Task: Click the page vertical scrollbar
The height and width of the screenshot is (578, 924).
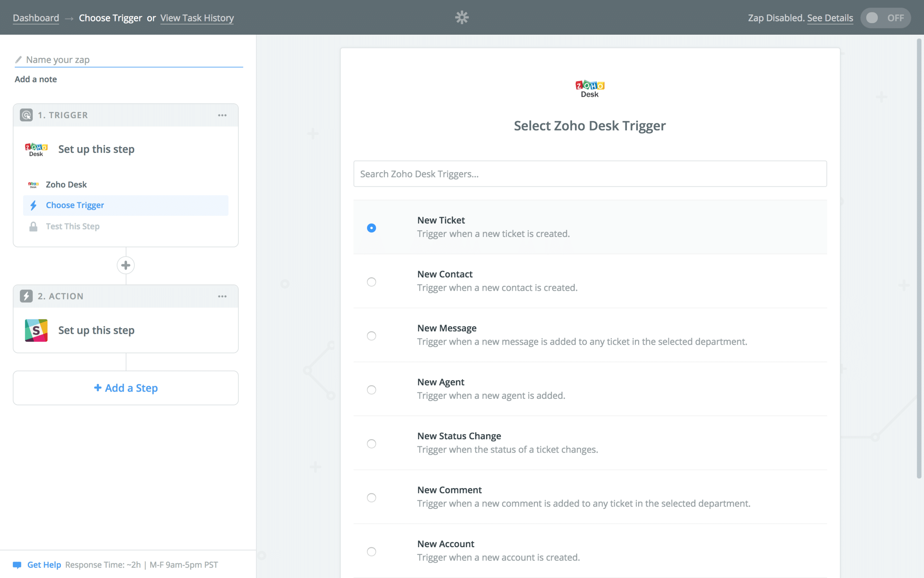Action: [x=919, y=258]
